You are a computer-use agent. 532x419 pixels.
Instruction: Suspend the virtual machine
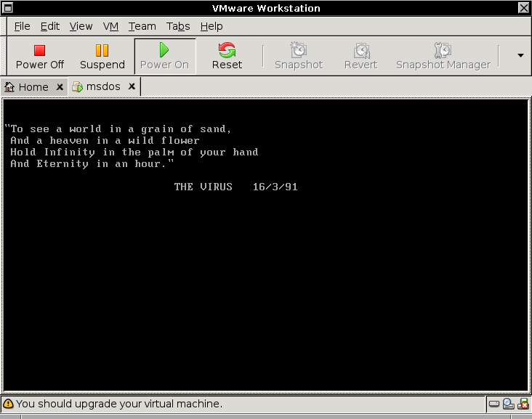click(x=102, y=57)
